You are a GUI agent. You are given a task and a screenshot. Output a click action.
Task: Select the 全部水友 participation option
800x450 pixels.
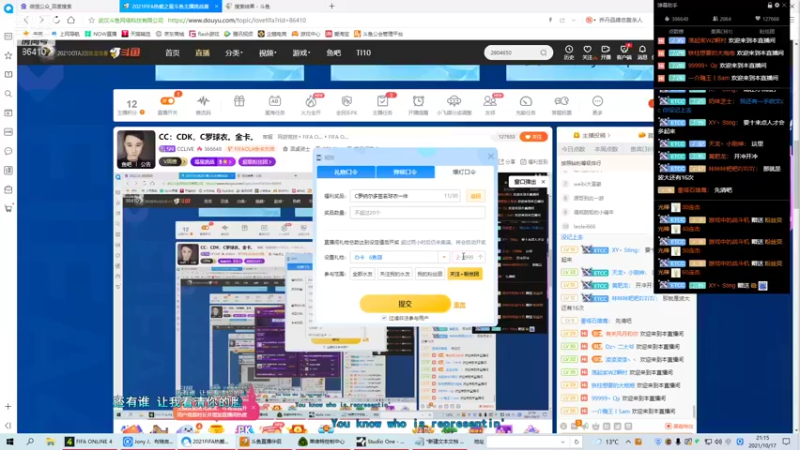[362, 274]
